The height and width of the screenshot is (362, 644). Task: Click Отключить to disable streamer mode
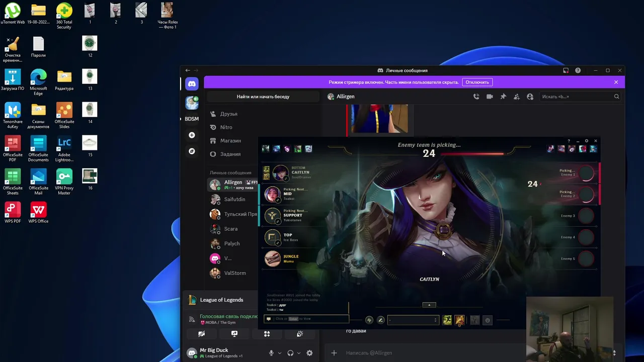(477, 82)
